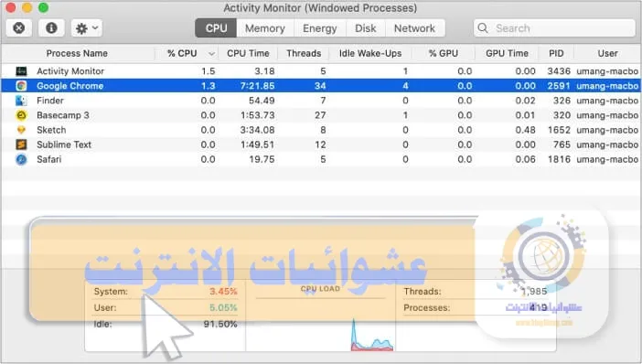
Task: Sort by Threads column header
Action: click(304, 53)
